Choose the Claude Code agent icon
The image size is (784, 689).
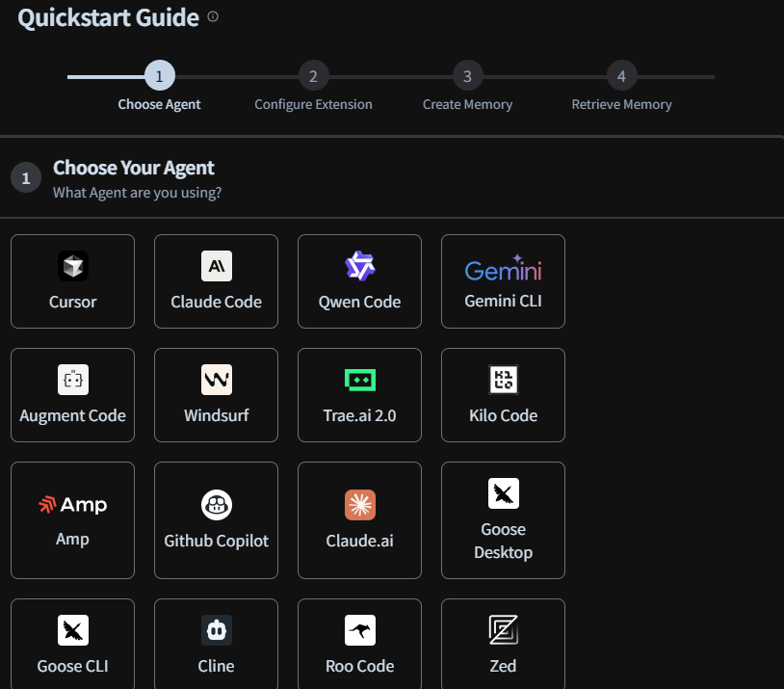(x=217, y=266)
